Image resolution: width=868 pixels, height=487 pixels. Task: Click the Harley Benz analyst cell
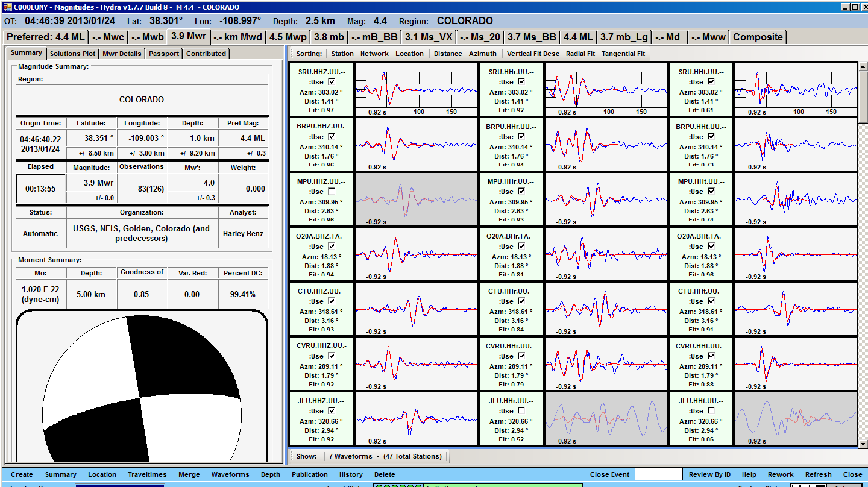(x=243, y=234)
